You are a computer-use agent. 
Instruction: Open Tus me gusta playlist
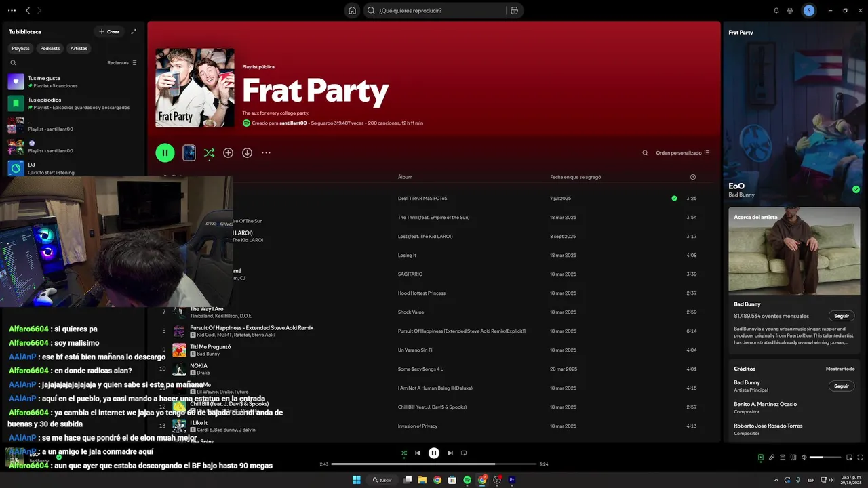(x=73, y=82)
